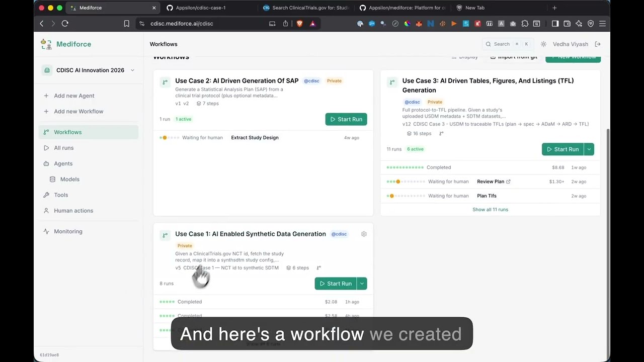Switch to New Tab browser tab
The width and height of the screenshot is (644, 362).
498,8
